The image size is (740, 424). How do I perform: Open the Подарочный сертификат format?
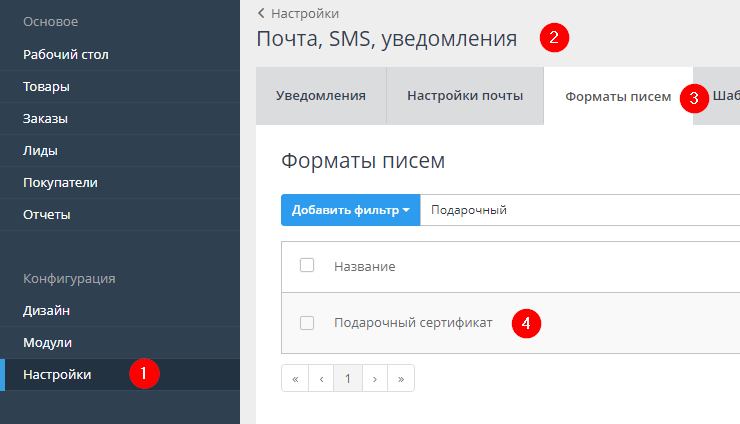point(412,322)
